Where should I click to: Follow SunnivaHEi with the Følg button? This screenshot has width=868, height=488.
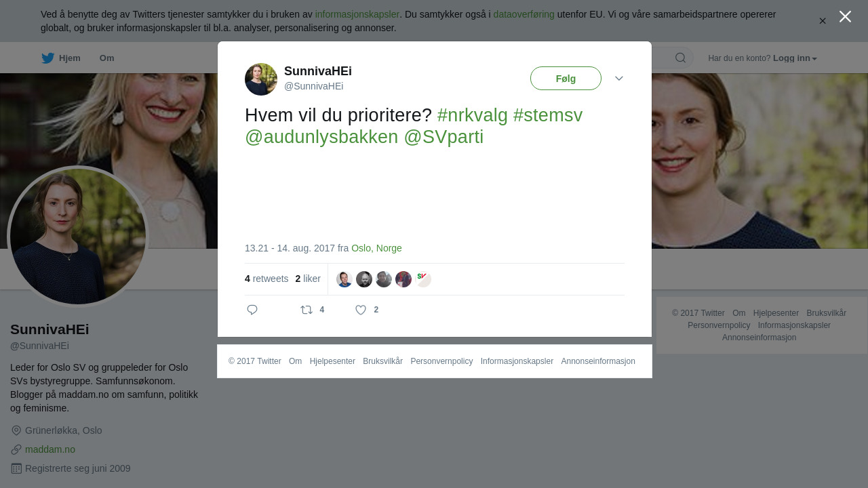[566, 79]
